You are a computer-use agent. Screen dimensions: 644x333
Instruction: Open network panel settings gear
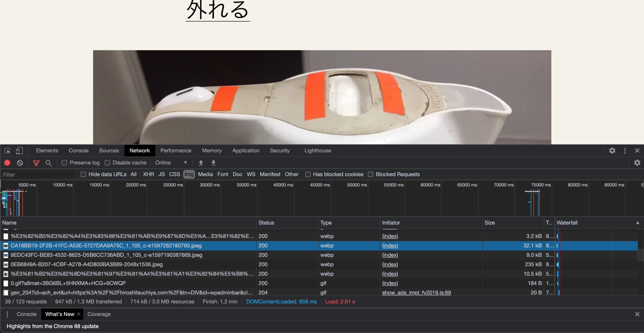pyautogui.click(x=637, y=163)
